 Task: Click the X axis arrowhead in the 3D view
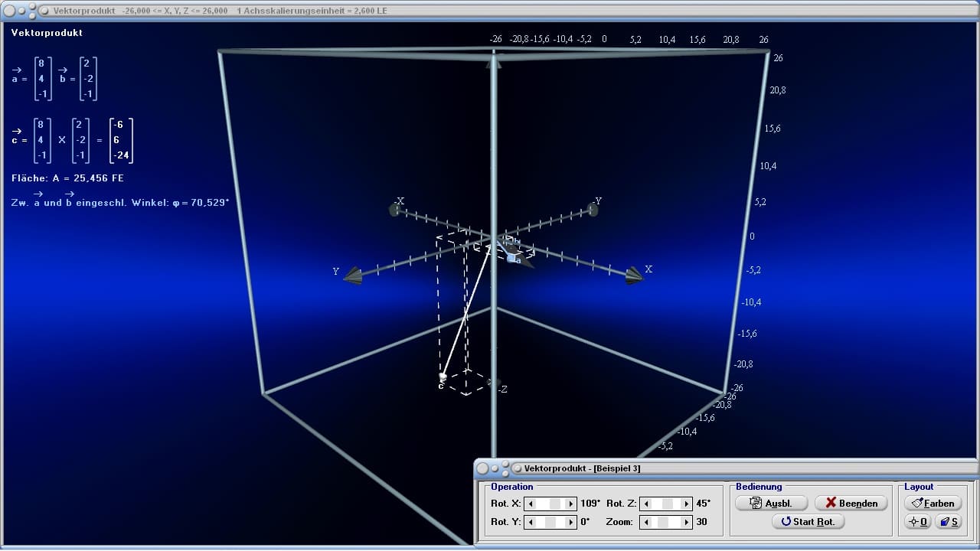[x=634, y=276]
